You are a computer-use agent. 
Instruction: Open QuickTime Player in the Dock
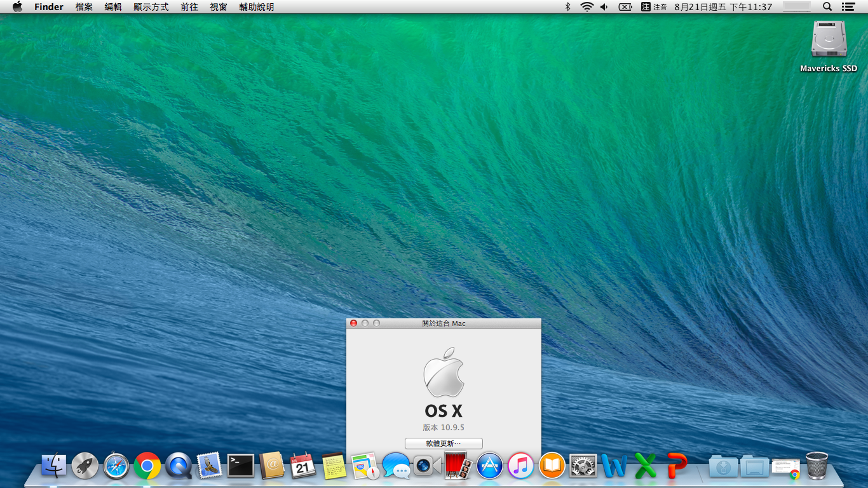pos(179,466)
